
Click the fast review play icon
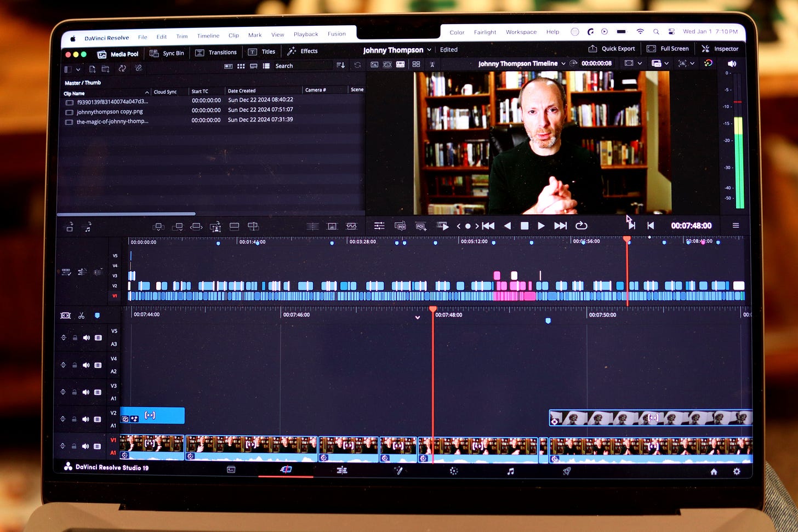click(x=443, y=226)
